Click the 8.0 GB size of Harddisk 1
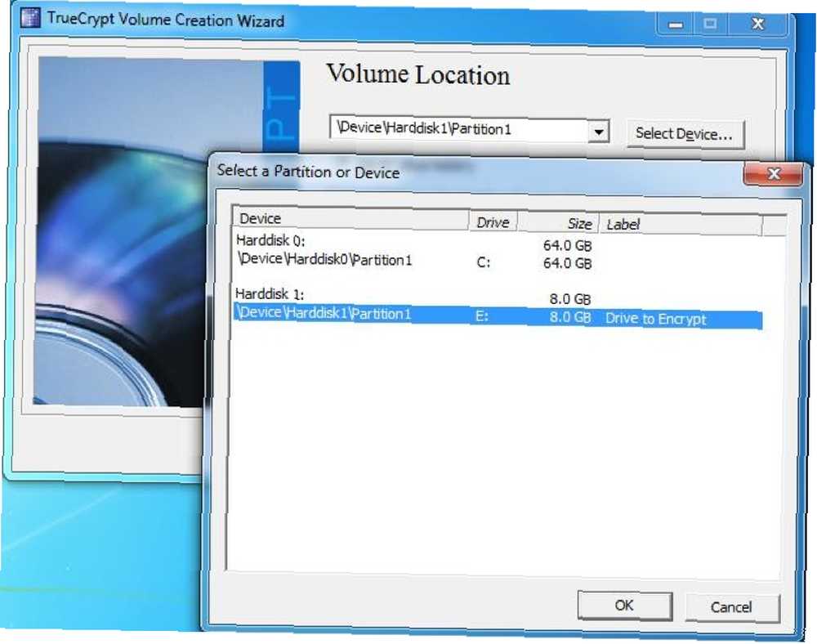Viewport: 817px width, 644px height. point(570,298)
